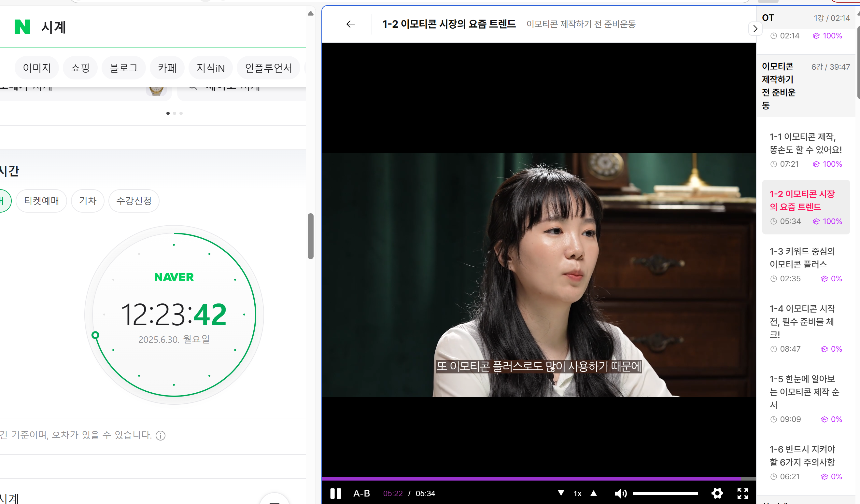Open lecture 1-6 반드시 지켜야 할 6가지 주의사항
Image resolution: width=860 pixels, height=504 pixels.
[802, 456]
